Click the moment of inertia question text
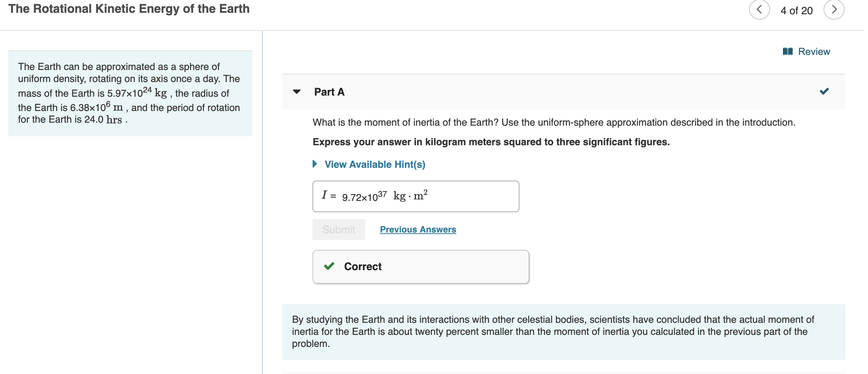The image size is (868, 374). [554, 122]
